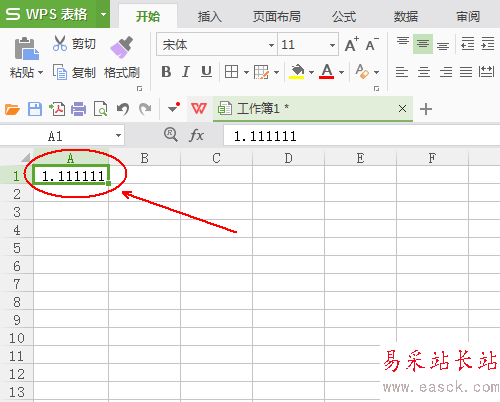Open print preview icon
500x402 pixels.
100,109
